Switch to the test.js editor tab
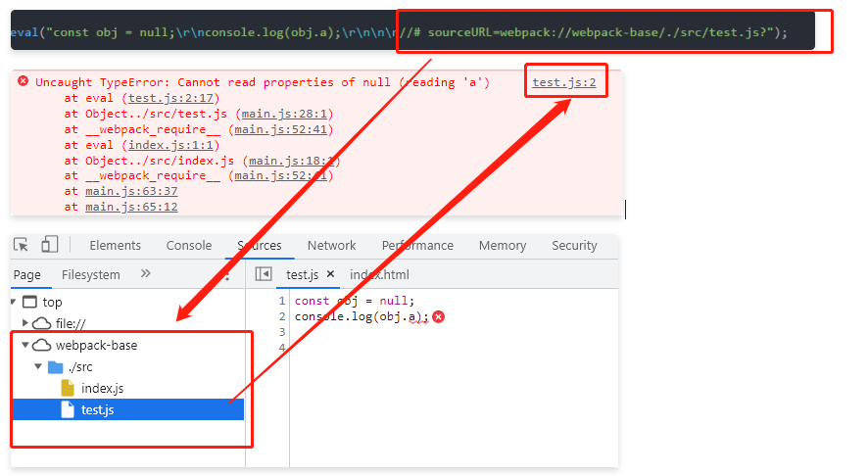 tap(303, 274)
